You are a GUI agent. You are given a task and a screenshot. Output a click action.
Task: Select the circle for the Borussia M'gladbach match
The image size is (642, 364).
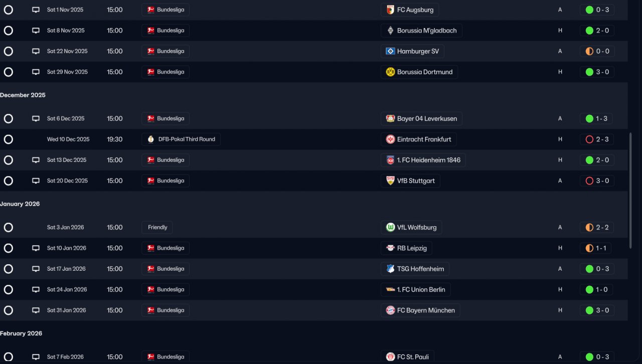(8, 31)
